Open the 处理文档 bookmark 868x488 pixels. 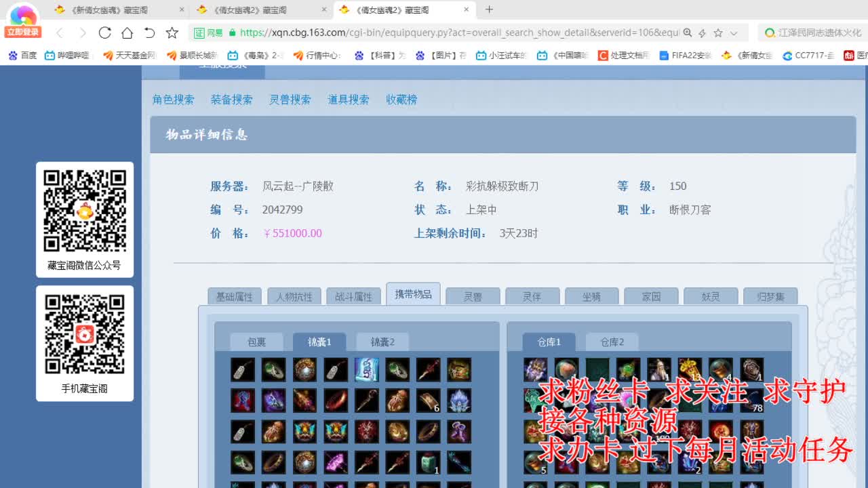(x=623, y=56)
